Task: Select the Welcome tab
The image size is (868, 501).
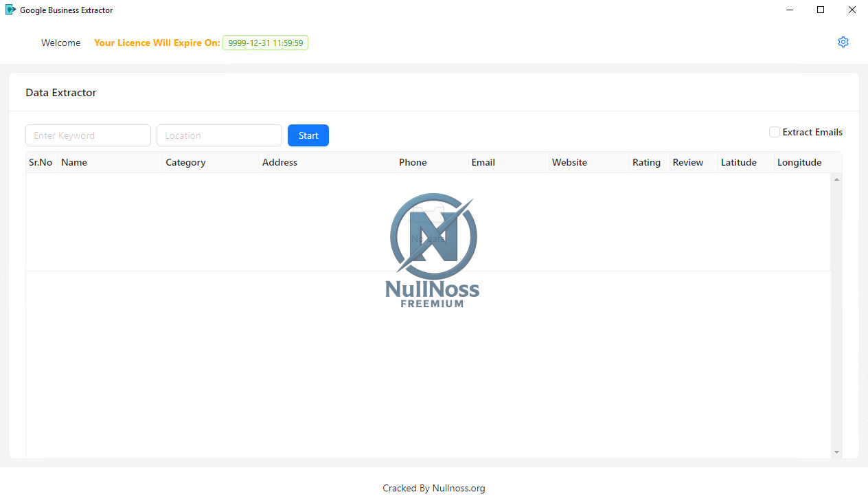Action: (60, 43)
